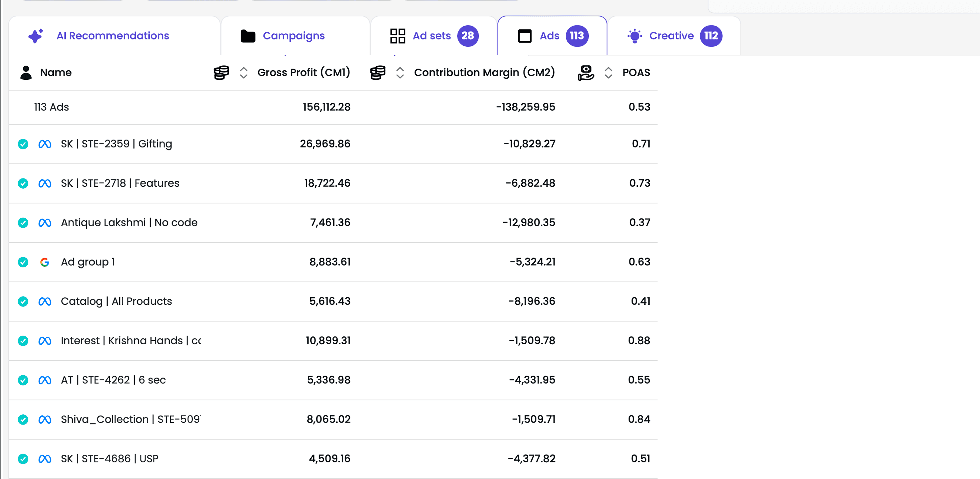The width and height of the screenshot is (980, 479).
Task: Open ad Interest | Krishna Hands
Action: coord(131,341)
